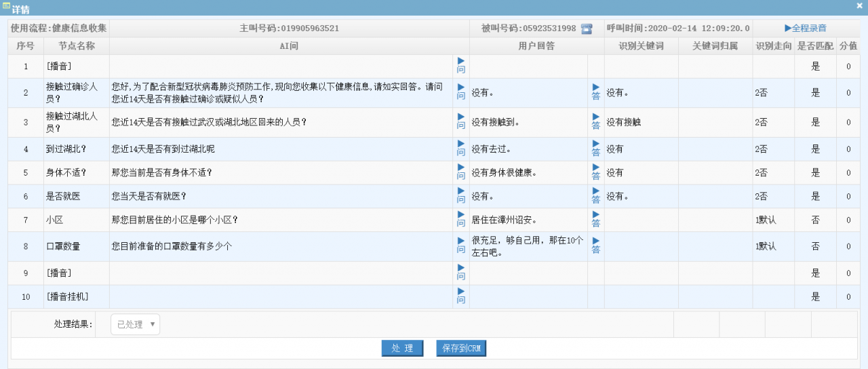Image resolution: width=868 pixels, height=369 pixels.
Task: Click the 识别走向 column header
Action: click(x=773, y=46)
